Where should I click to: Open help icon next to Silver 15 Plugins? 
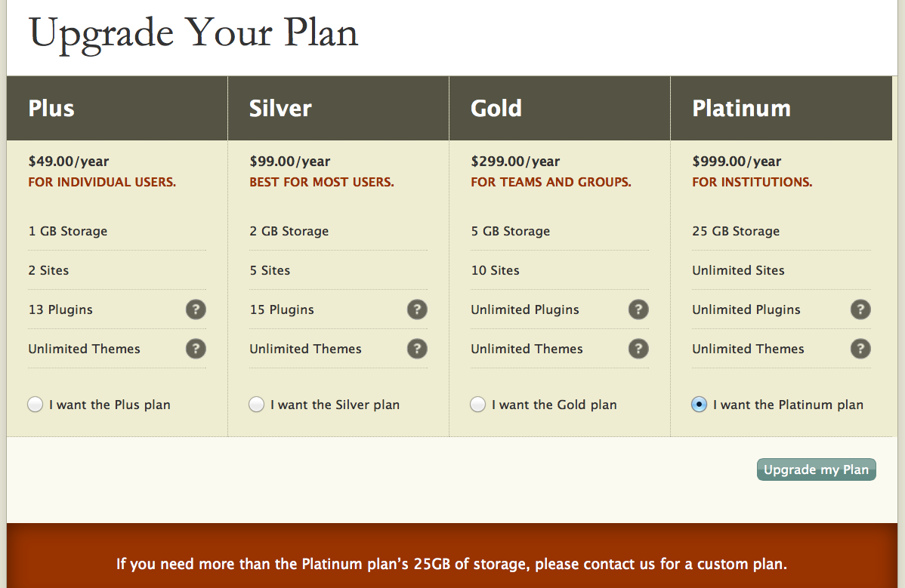point(417,309)
